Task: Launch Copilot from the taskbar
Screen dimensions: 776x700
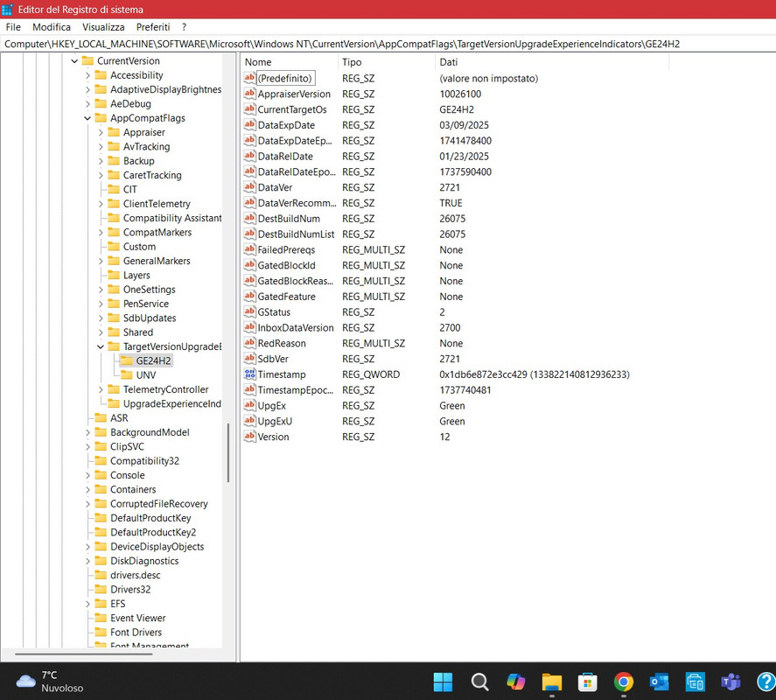Action: pos(515,682)
